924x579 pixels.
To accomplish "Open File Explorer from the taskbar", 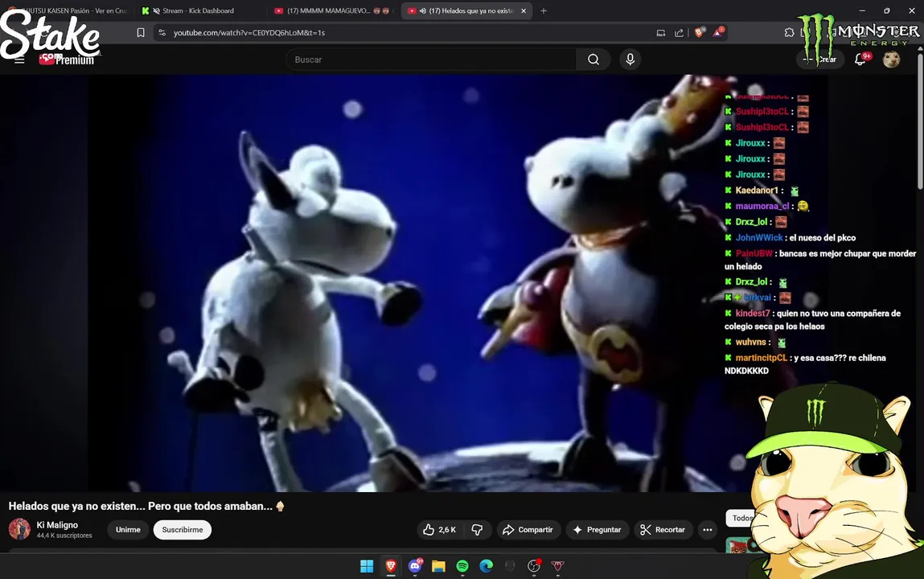I will (x=438, y=566).
